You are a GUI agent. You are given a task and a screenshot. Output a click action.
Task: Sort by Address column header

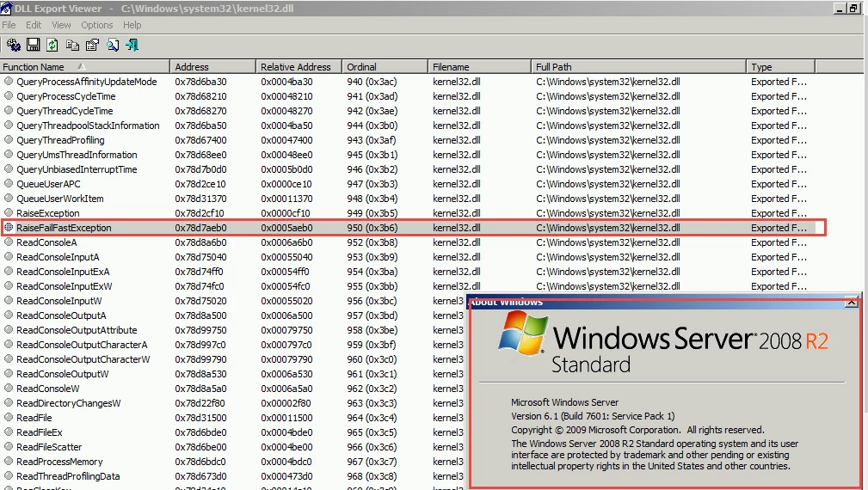[x=213, y=67]
